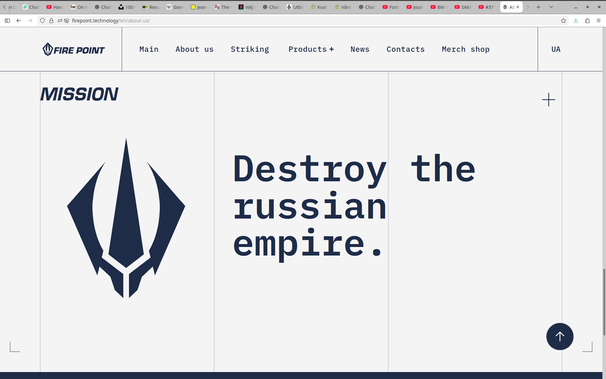Switch to the YouTube 'Han' tab

(55, 7)
